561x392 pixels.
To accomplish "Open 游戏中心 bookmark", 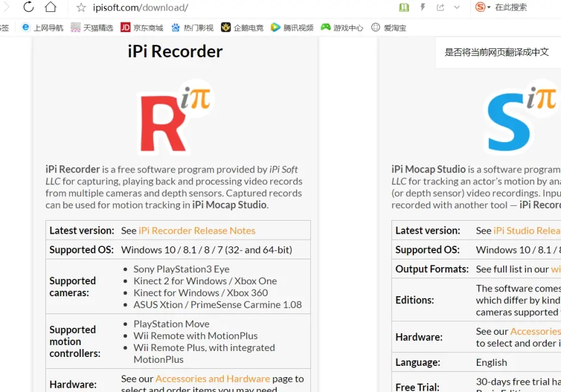I will pyautogui.click(x=342, y=27).
